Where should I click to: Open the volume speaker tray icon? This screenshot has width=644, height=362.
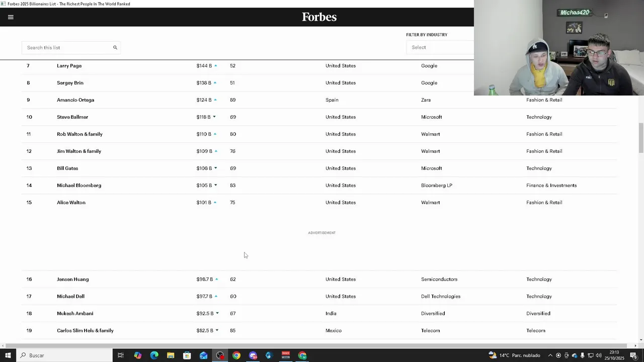pos(599,355)
